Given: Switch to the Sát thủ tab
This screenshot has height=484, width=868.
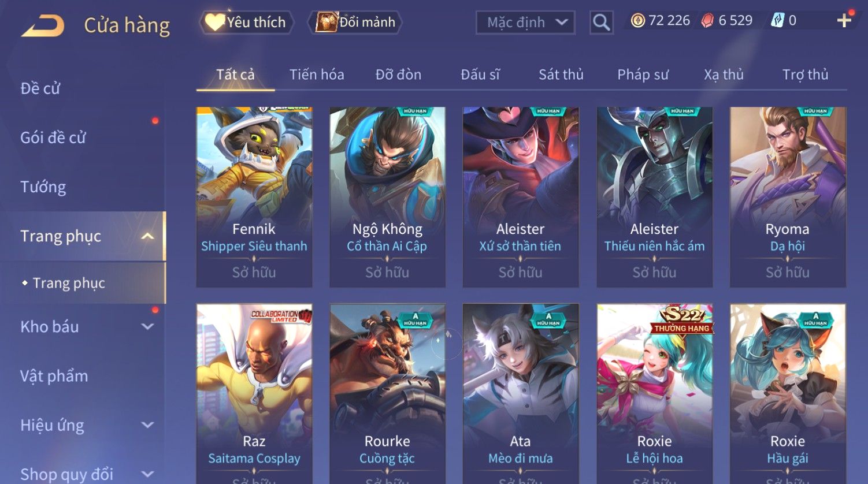Looking at the screenshot, I should pos(561,75).
